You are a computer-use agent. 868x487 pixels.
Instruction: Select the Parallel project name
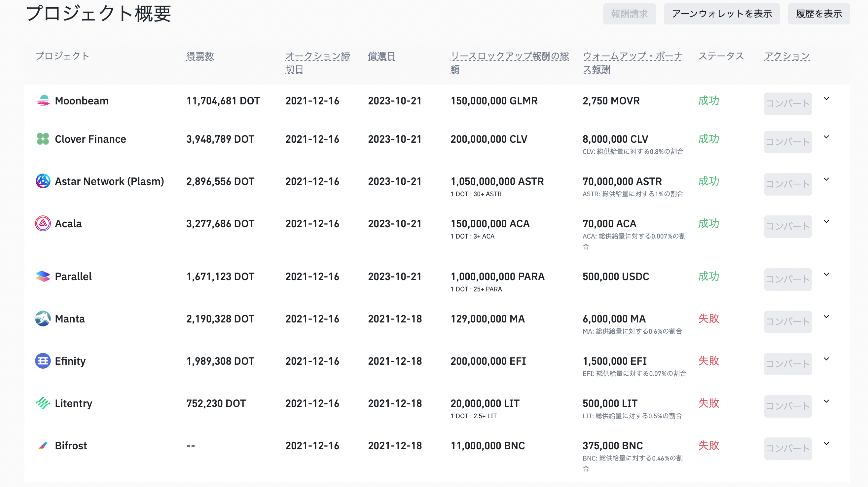pos(73,276)
